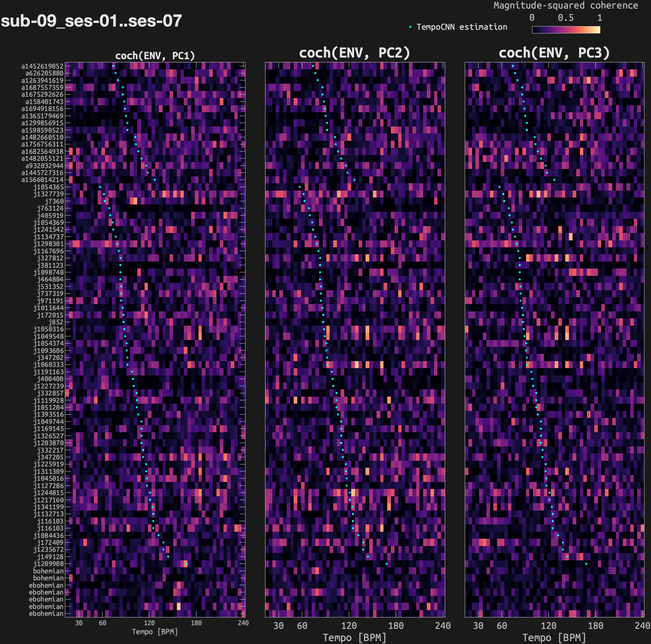Click the 30 tick on the PC2 axis
This screenshot has width=651, height=644.
click(x=279, y=626)
